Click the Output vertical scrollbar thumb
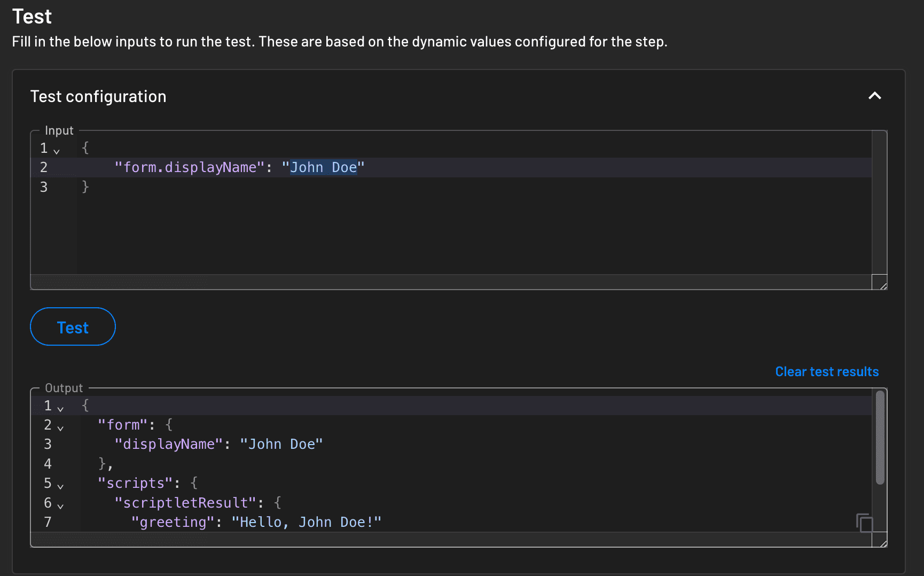 pos(880,437)
